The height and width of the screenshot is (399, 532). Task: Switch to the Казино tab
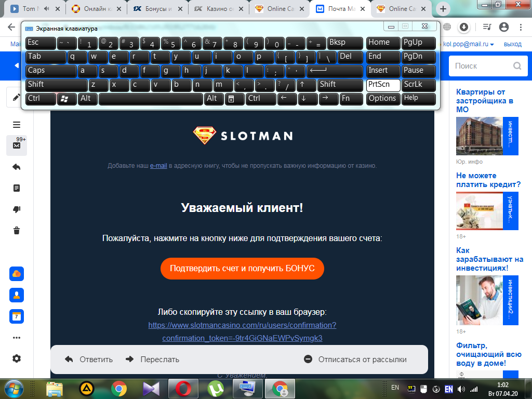tap(219, 9)
